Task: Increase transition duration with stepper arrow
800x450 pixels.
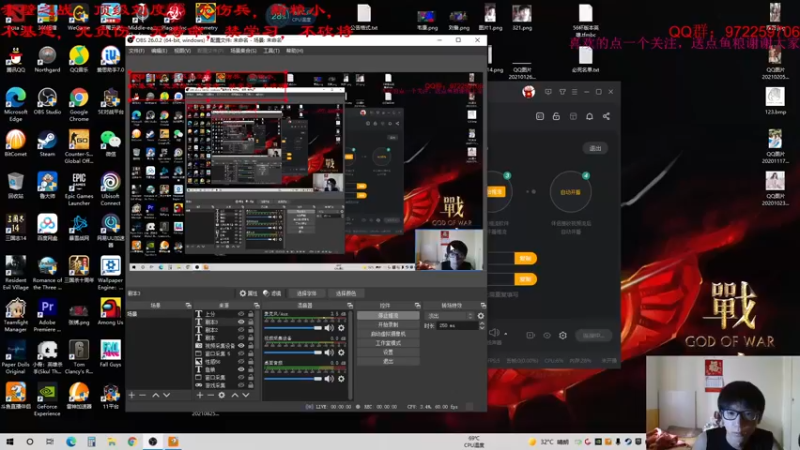Action: (482, 323)
